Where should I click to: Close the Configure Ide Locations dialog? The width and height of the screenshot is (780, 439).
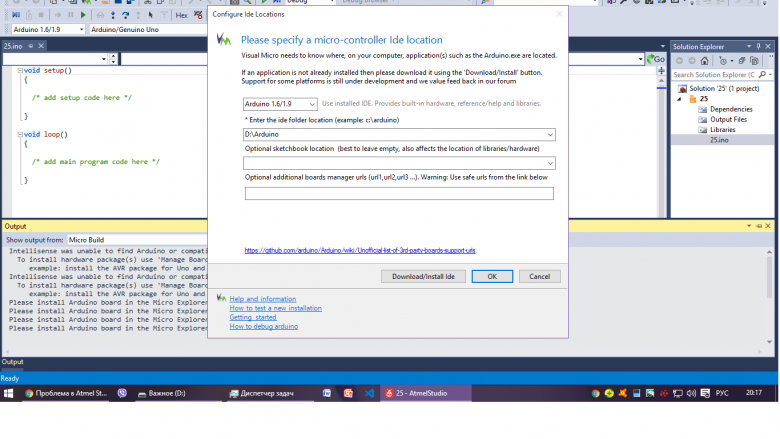coord(559,14)
